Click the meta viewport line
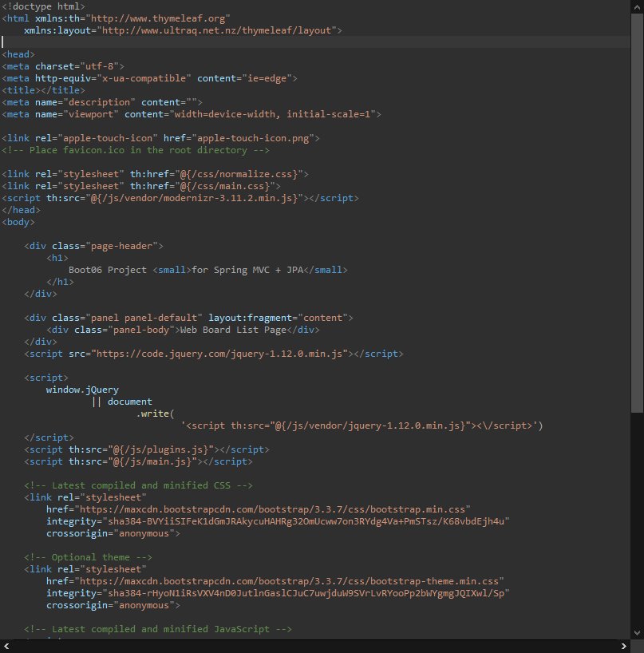Viewport: 644px width, 653px height. click(192, 114)
